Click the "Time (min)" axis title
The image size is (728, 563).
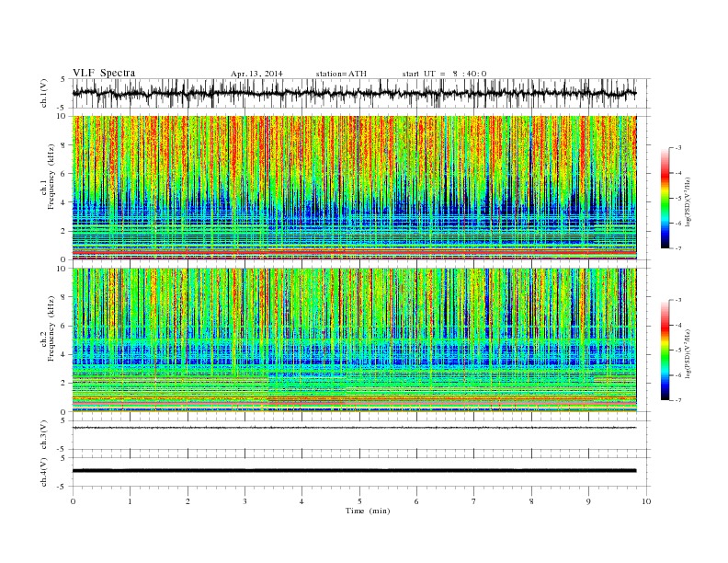pyautogui.click(x=368, y=511)
